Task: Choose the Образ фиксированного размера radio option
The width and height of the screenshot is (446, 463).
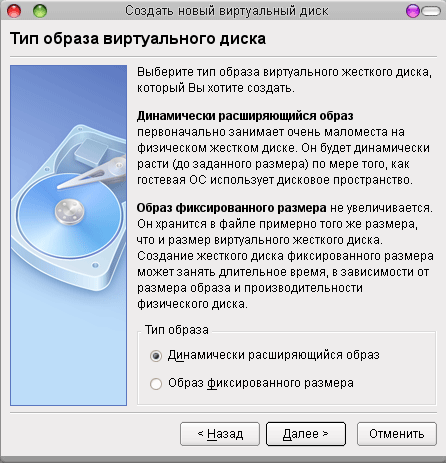Action: 156,384
